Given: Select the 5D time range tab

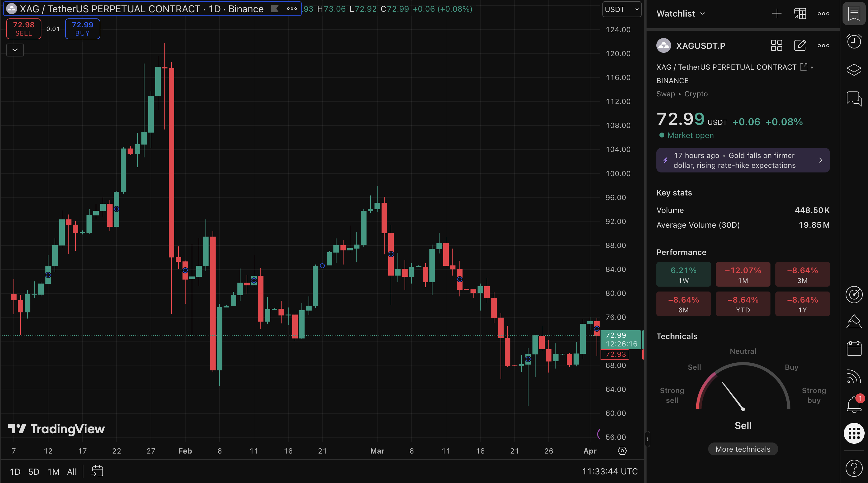Looking at the screenshot, I should pyautogui.click(x=34, y=471).
